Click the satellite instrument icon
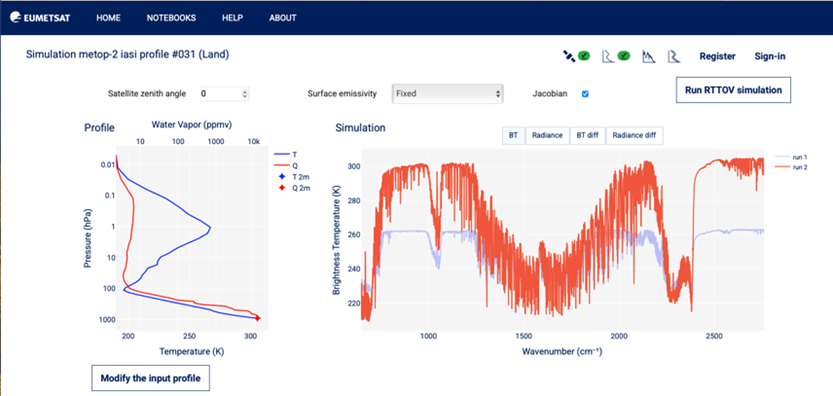This screenshot has height=396, width=833. [569, 56]
